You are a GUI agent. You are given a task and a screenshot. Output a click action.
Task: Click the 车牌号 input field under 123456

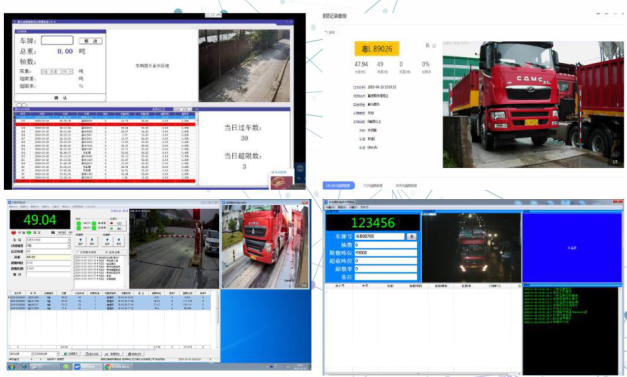click(379, 236)
